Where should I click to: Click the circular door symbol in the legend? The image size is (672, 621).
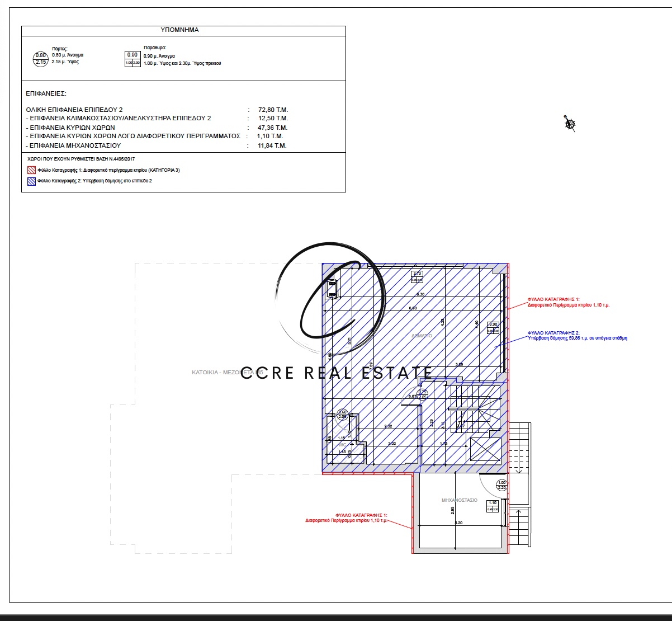(x=41, y=59)
